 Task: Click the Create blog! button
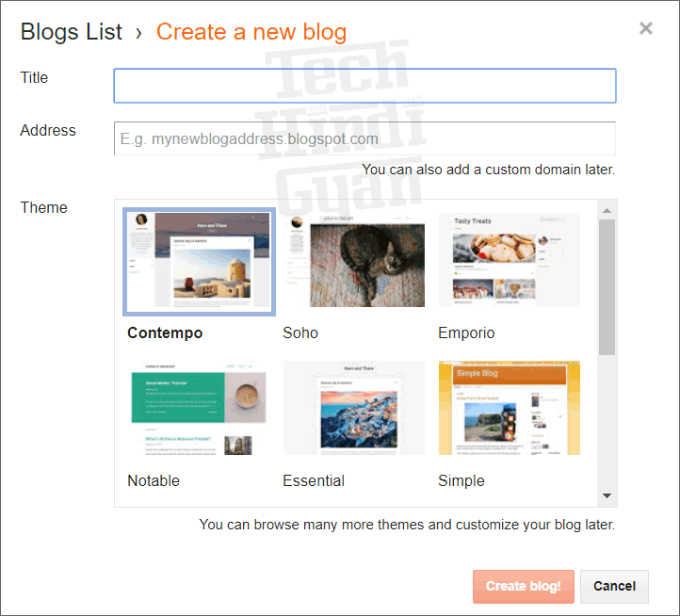click(x=524, y=587)
